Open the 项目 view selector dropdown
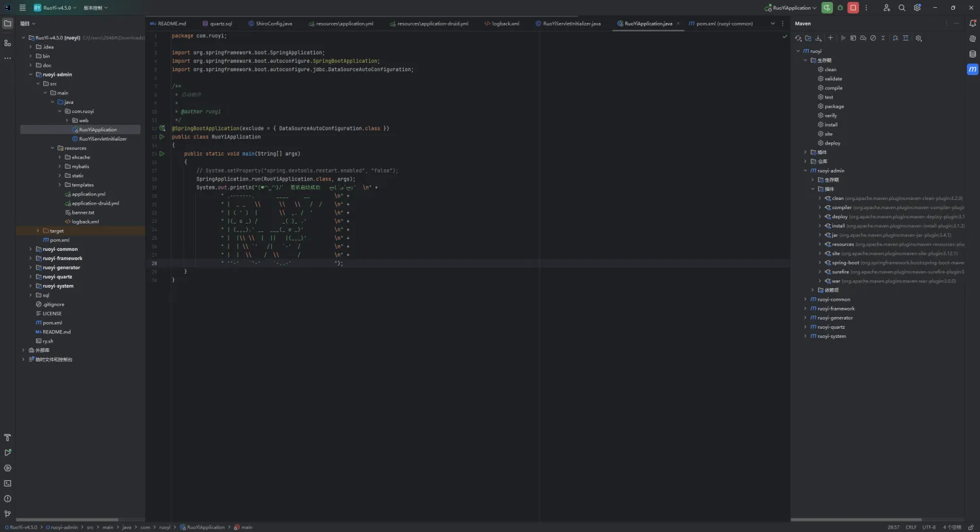The height and width of the screenshot is (532, 980). (27, 24)
